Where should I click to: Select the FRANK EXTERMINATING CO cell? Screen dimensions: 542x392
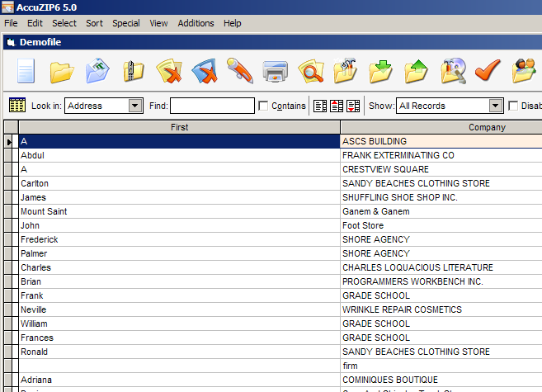pyautogui.click(x=441, y=155)
